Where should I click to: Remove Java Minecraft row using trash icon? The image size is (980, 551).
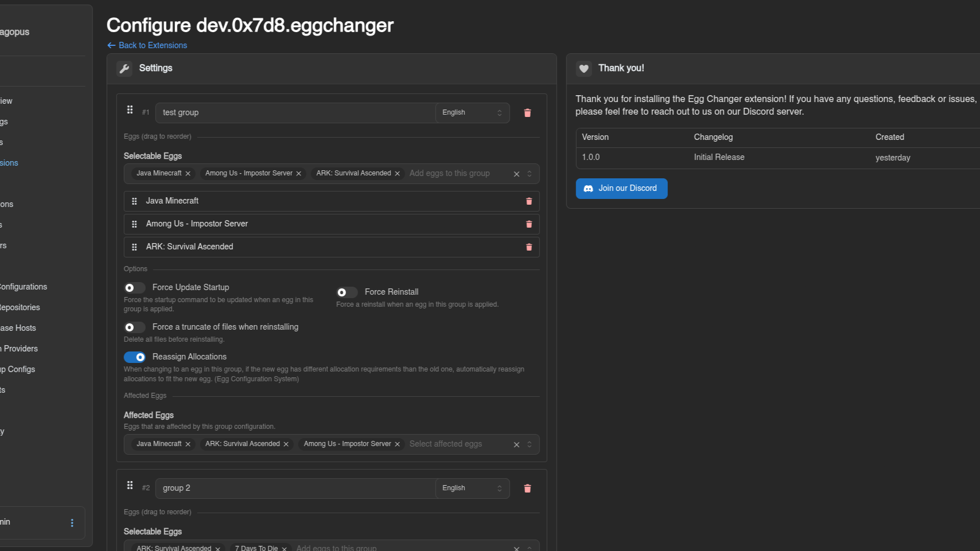pos(529,201)
